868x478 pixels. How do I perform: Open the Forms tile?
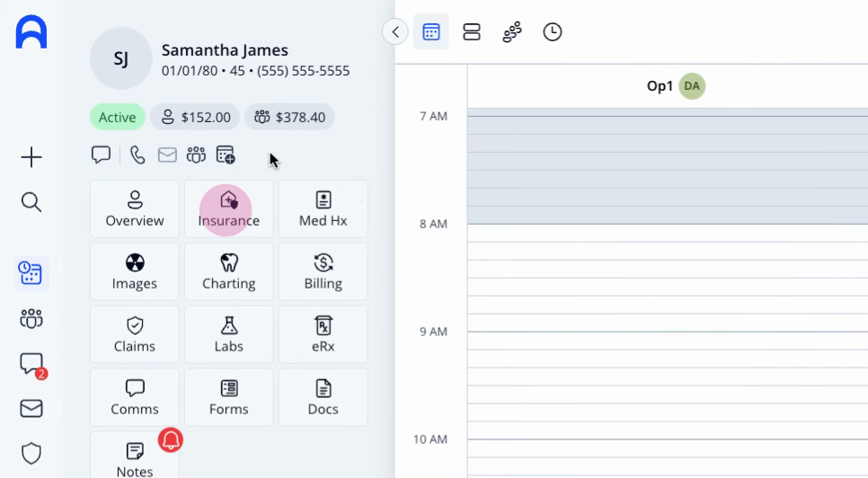pos(228,397)
